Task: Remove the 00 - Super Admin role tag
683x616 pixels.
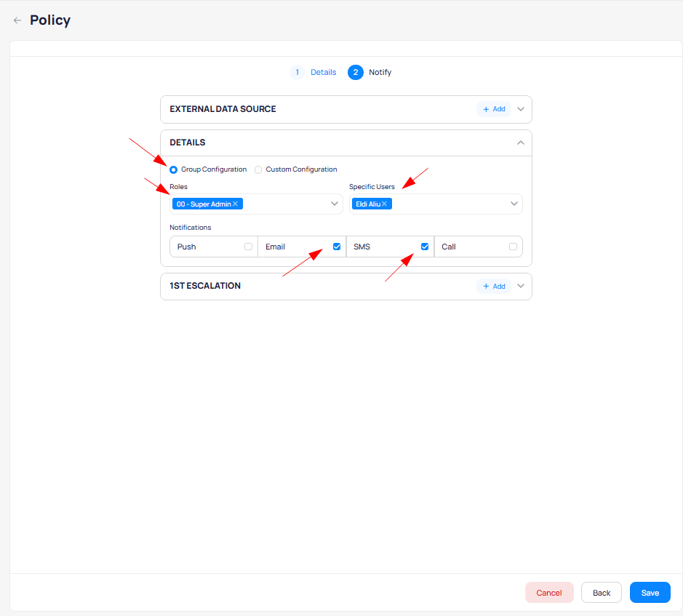Action: click(235, 204)
